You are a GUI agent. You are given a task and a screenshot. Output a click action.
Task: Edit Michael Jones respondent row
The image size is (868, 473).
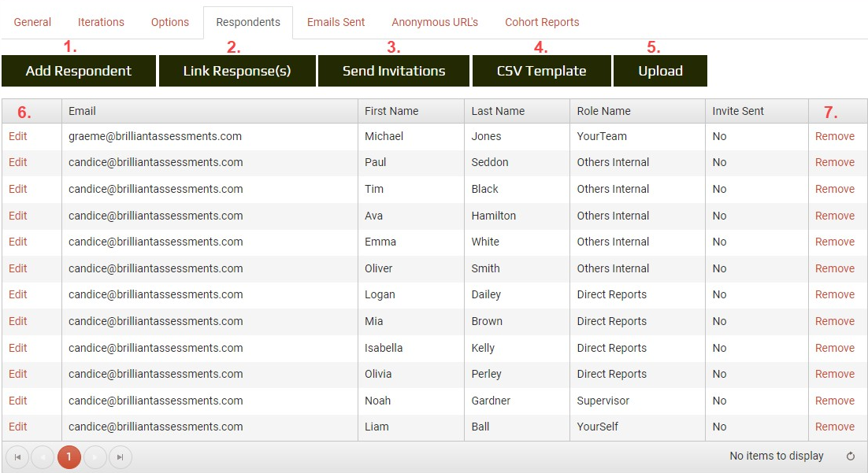pyautogui.click(x=18, y=136)
